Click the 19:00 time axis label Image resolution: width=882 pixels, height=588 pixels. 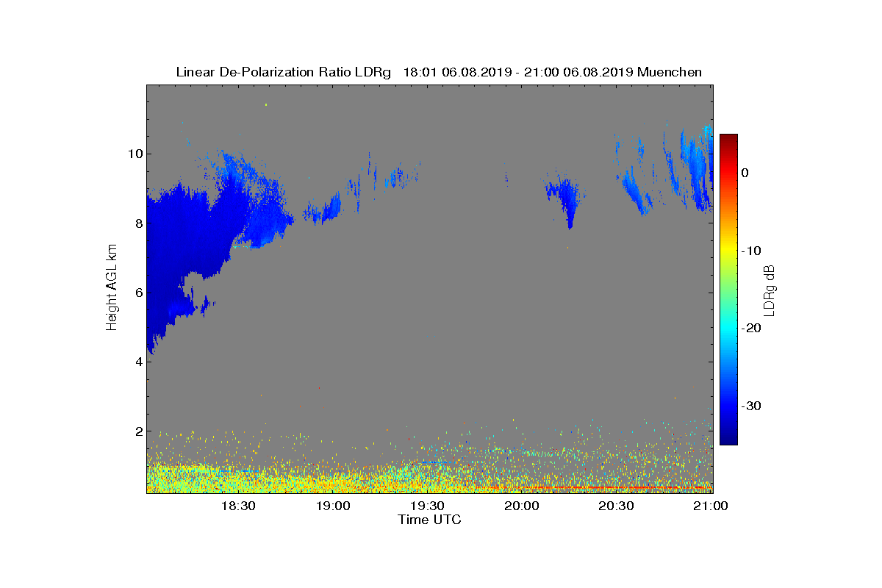[333, 506]
